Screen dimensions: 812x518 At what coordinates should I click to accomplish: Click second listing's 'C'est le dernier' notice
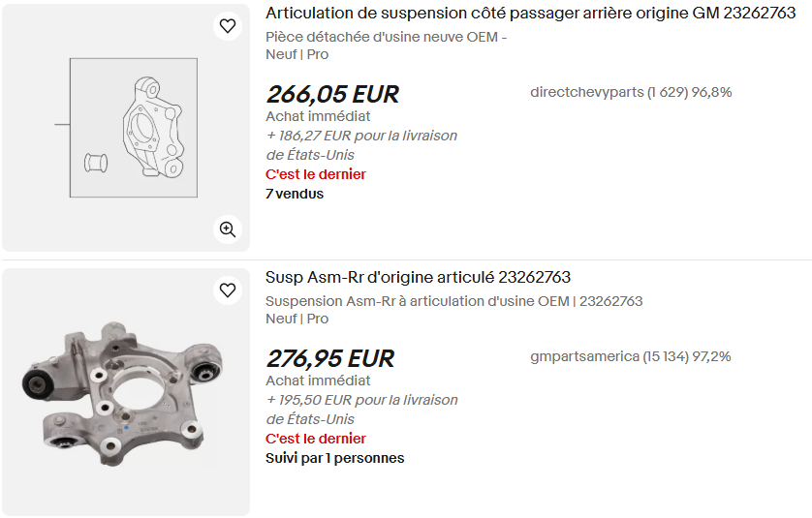tap(316, 439)
